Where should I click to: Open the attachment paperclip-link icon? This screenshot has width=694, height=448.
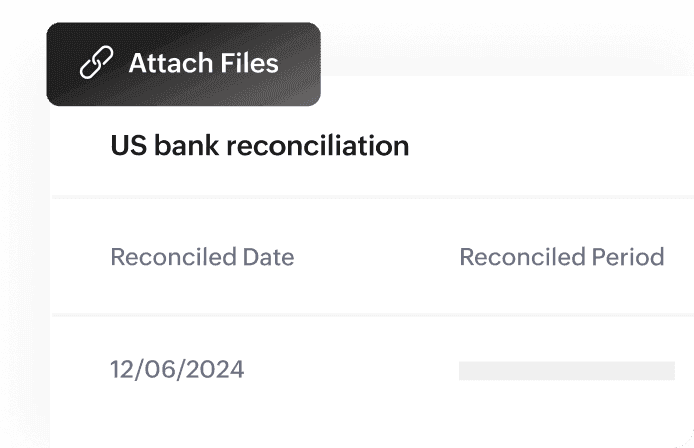click(97, 64)
